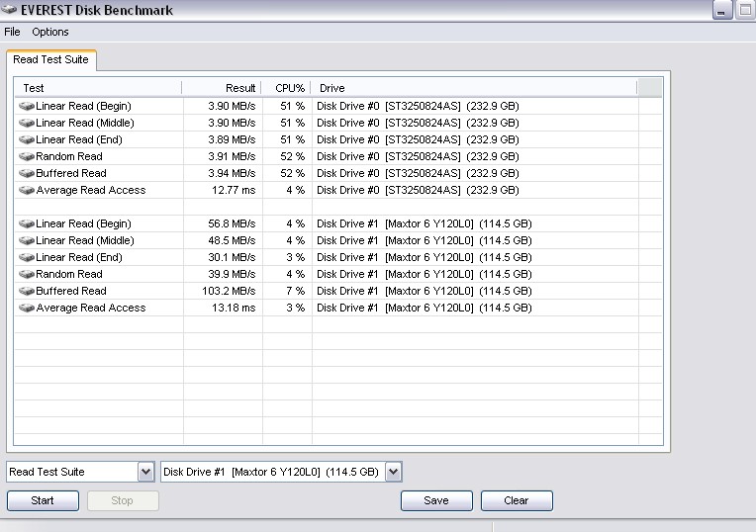This screenshot has height=532, width=756.
Task: Select the 13.18 ms result cell
Action: 234,309
